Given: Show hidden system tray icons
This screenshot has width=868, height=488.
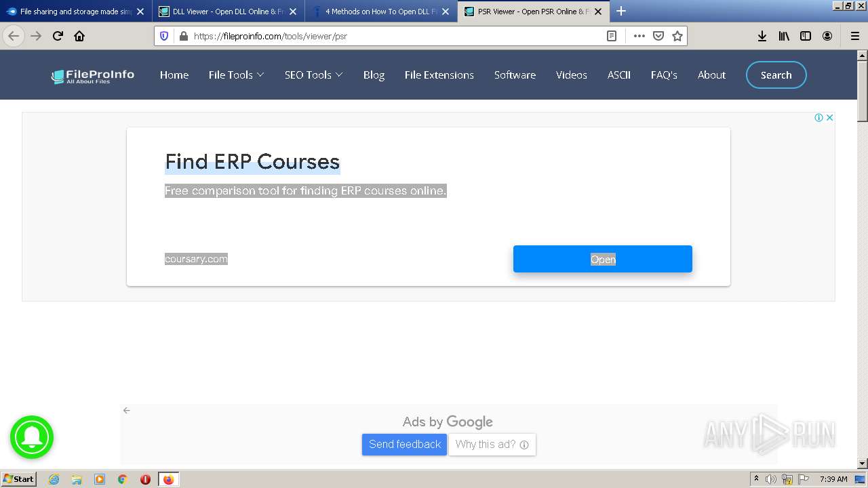Looking at the screenshot, I should tap(756, 479).
